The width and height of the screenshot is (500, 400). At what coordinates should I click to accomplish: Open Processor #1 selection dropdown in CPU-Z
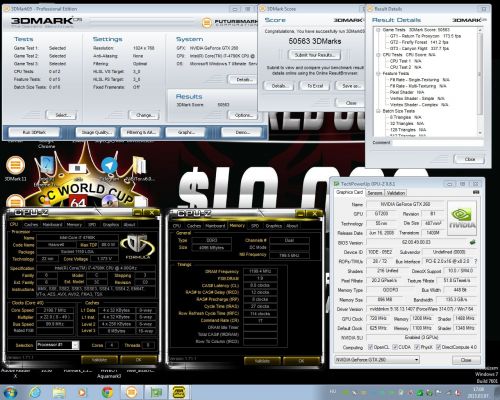click(x=57, y=345)
